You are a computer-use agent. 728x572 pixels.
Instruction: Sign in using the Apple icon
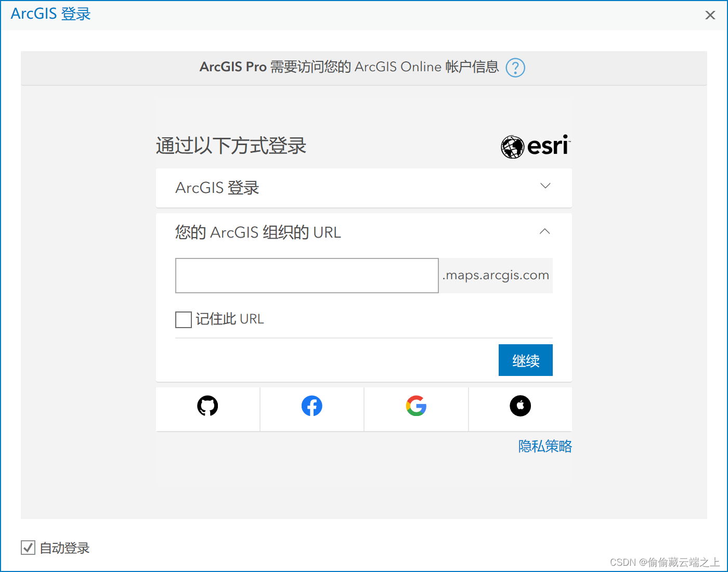point(520,406)
